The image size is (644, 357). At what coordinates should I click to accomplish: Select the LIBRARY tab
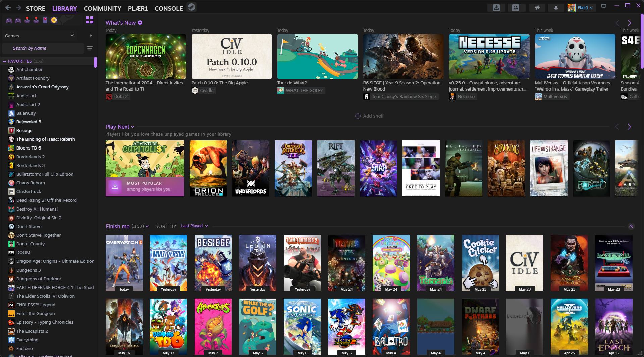point(65,8)
